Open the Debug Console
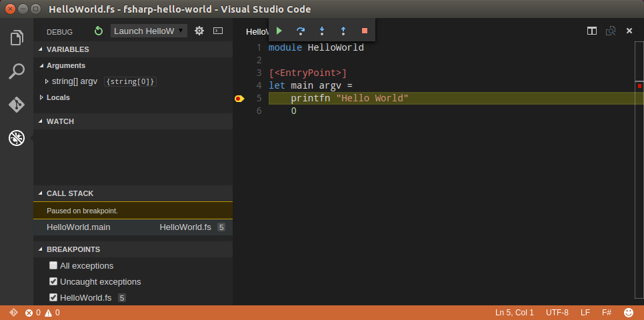Screen dimensions: 644x320 [218, 31]
